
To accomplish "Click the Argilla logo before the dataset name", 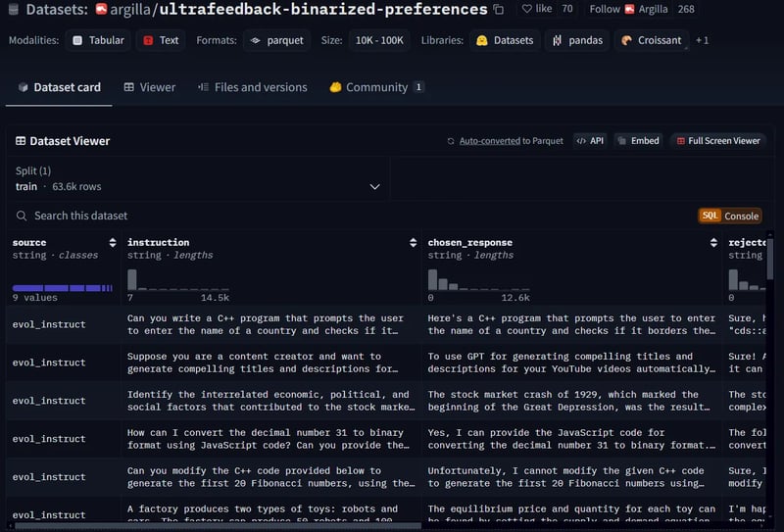I will 102,9.
